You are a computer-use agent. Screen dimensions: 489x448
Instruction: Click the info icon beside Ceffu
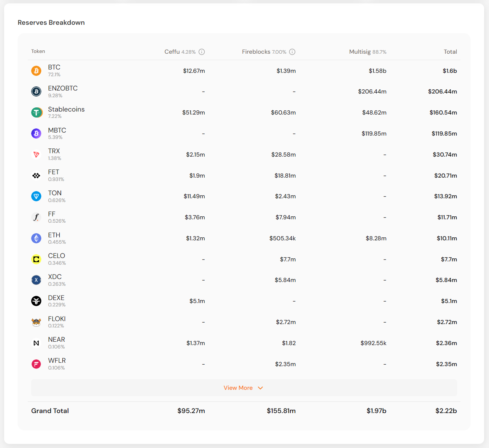(202, 52)
